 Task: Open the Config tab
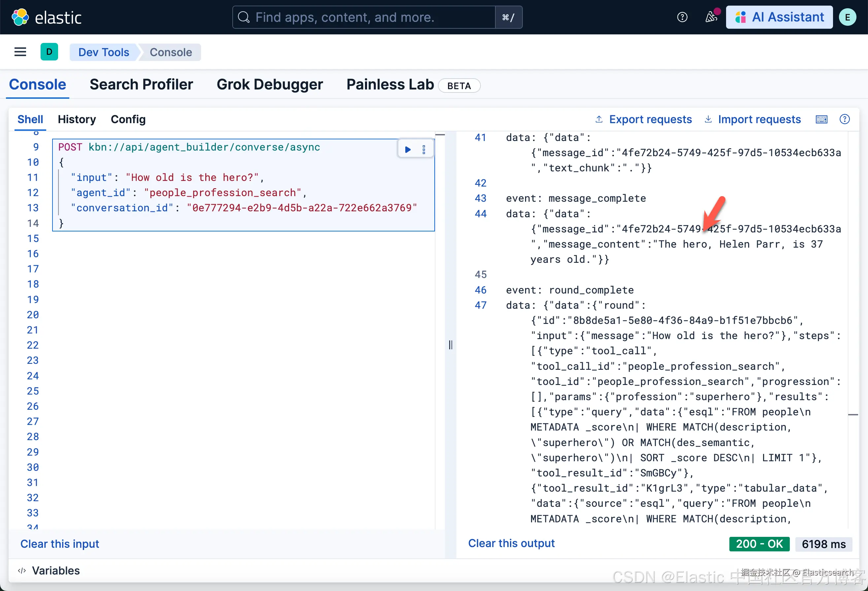pos(128,119)
